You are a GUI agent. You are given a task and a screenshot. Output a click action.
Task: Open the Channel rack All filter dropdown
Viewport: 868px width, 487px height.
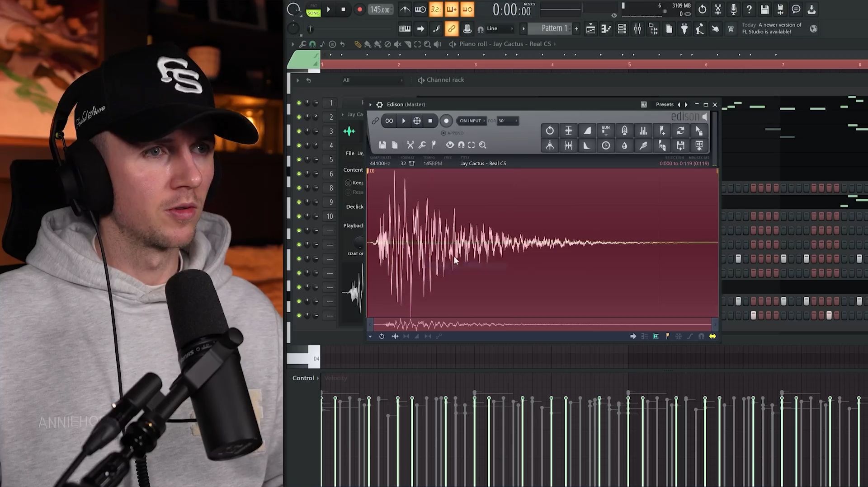click(x=373, y=80)
